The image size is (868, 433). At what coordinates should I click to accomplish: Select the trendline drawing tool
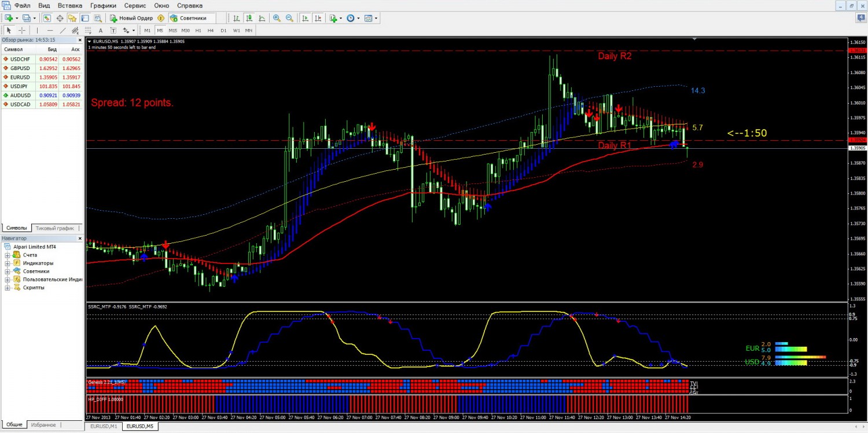point(62,30)
